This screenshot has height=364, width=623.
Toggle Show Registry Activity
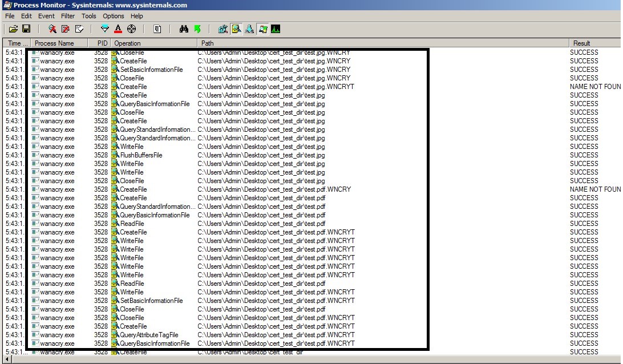pos(223,29)
